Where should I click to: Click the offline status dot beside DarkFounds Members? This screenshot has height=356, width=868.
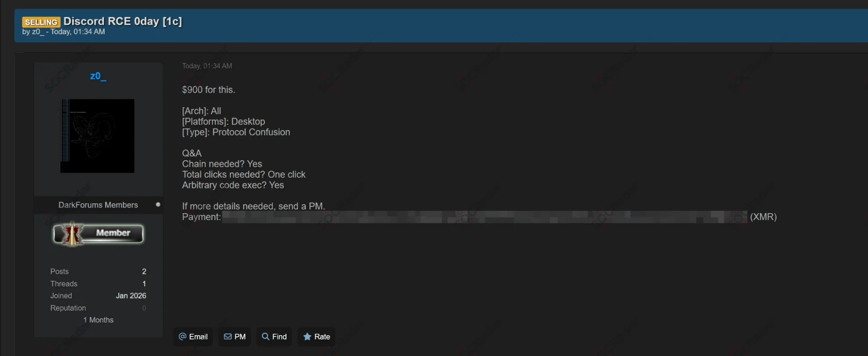[x=158, y=204]
